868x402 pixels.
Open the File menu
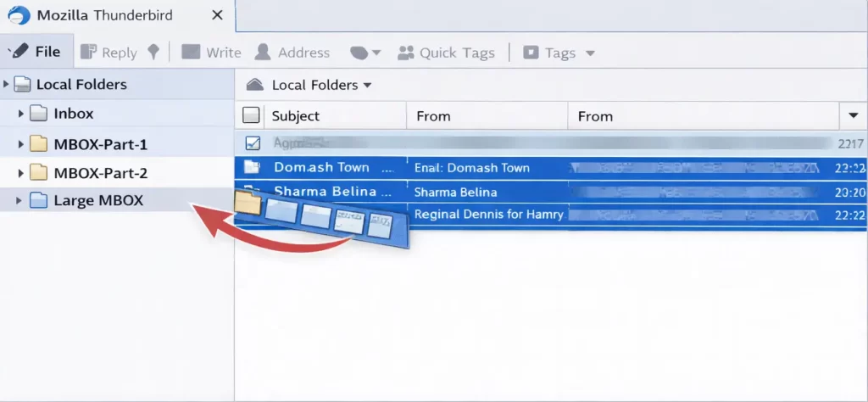[x=36, y=52]
